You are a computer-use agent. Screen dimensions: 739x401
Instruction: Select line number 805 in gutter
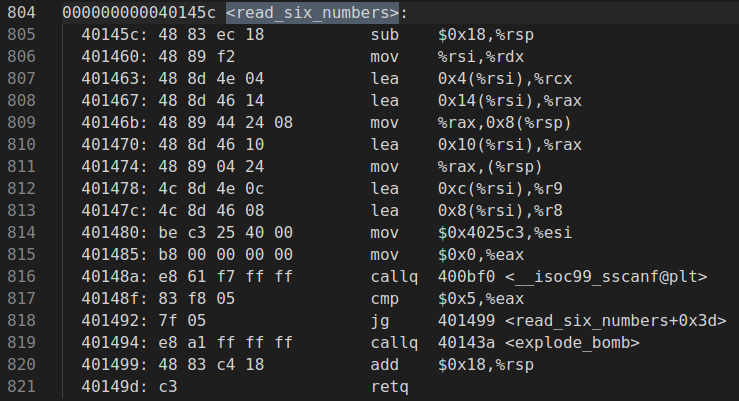pyautogui.click(x=20, y=35)
